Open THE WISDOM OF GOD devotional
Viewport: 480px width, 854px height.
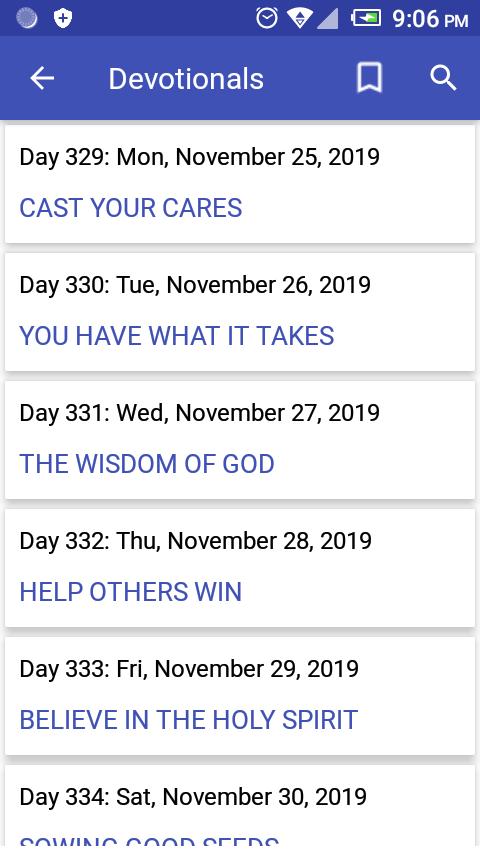click(147, 464)
